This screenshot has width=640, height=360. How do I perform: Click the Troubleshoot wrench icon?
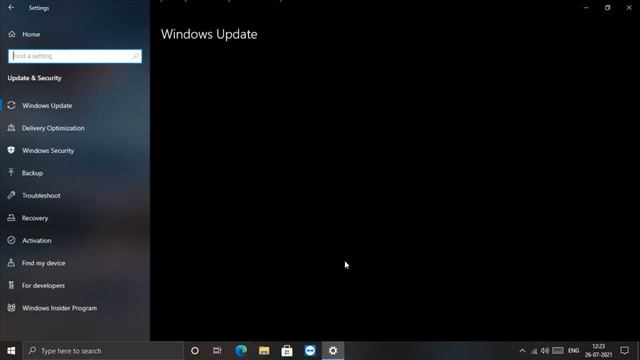11,195
